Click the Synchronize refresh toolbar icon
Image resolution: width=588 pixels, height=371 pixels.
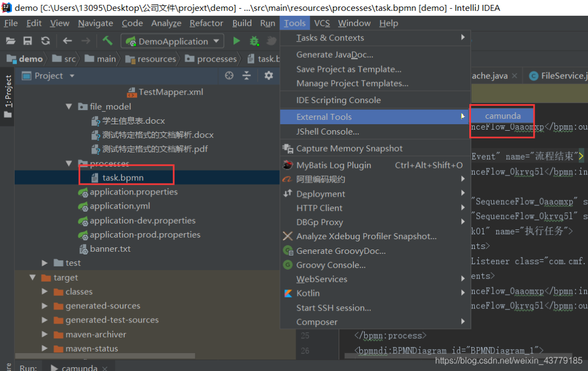tap(45, 41)
